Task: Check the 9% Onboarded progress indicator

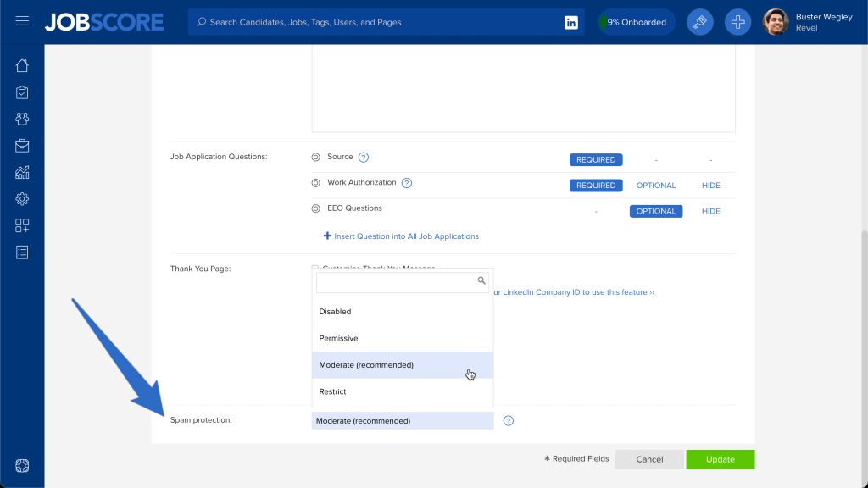Action: [x=635, y=21]
